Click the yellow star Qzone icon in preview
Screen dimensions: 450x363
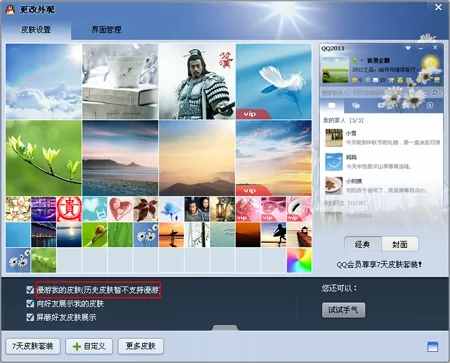point(355,80)
